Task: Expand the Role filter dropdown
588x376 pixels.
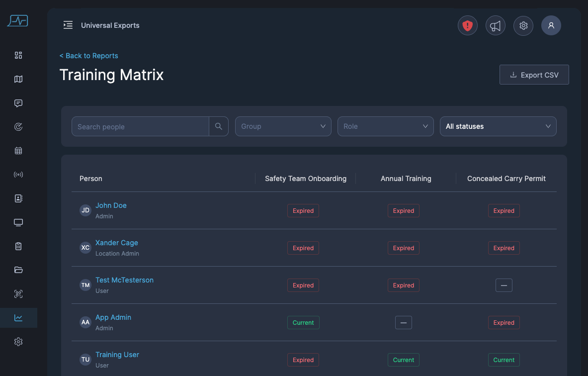Action: [x=386, y=126]
